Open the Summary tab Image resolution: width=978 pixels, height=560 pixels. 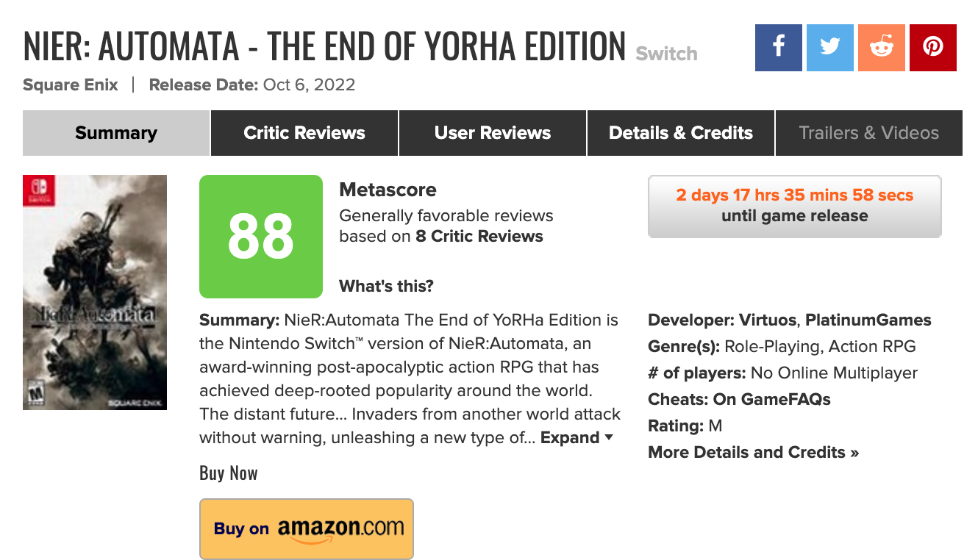pyautogui.click(x=116, y=133)
